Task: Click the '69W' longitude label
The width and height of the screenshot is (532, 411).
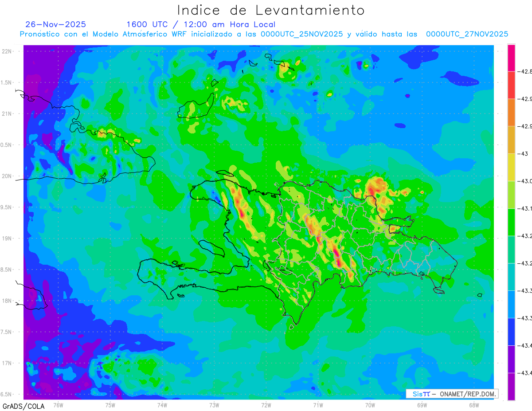Action: [422, 405]
